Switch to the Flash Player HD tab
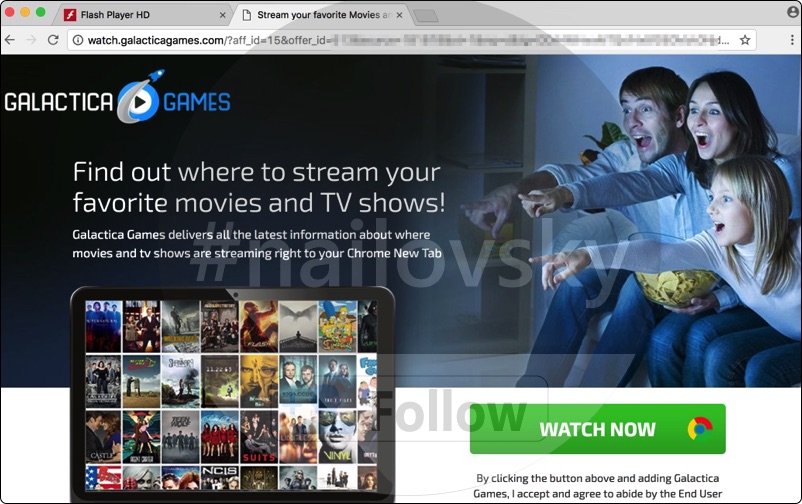The height and width of the screenshot is (504, 802). 143,15
